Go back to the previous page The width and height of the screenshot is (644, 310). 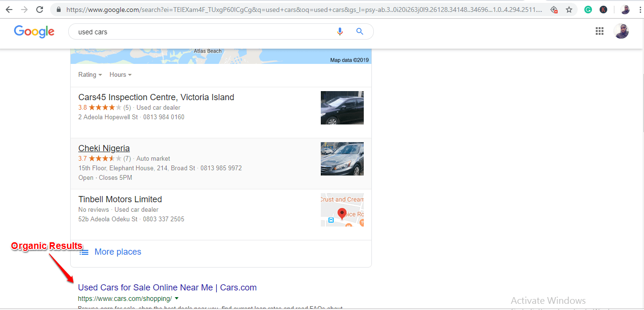pyautogui.click(x=9, y=10)
